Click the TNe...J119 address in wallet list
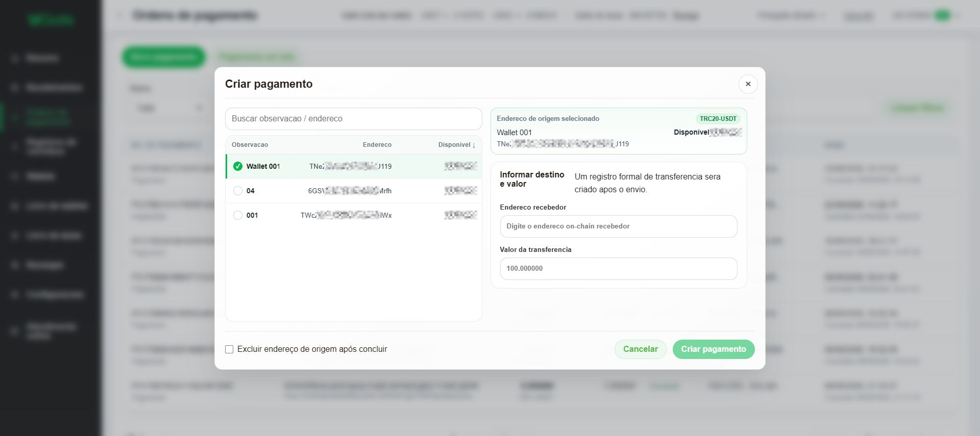Image resolution: width=980 pixels, height=436 pixels. pyautogui.click(x=351, y=166)
